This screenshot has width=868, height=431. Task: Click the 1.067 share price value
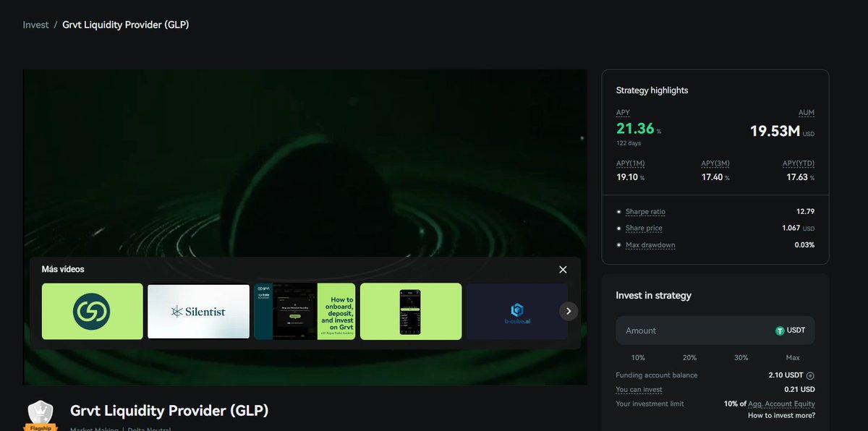(792, 229)
